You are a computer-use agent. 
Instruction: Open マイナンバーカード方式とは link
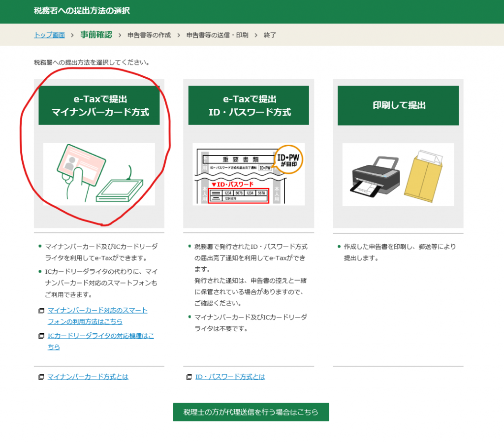(88, 377)
